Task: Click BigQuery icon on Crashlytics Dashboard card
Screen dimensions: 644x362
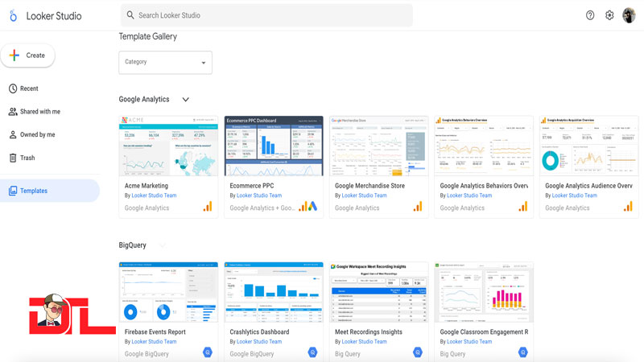Action: coord(313,352)
